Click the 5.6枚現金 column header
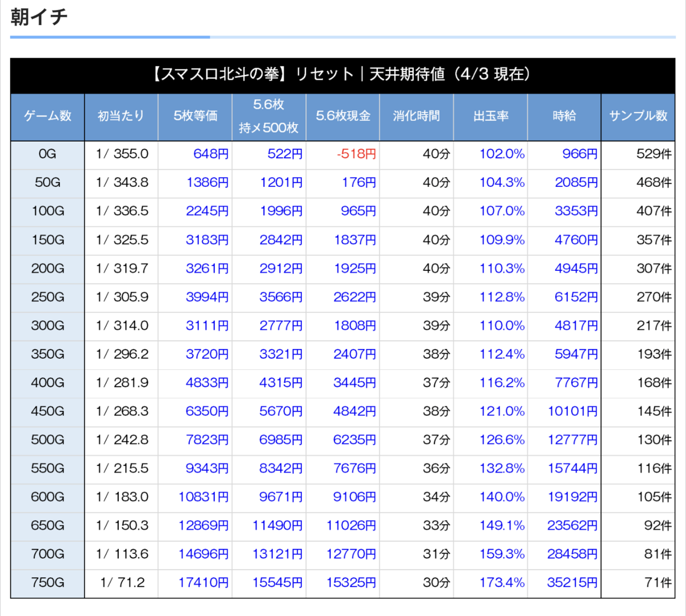 343,116
